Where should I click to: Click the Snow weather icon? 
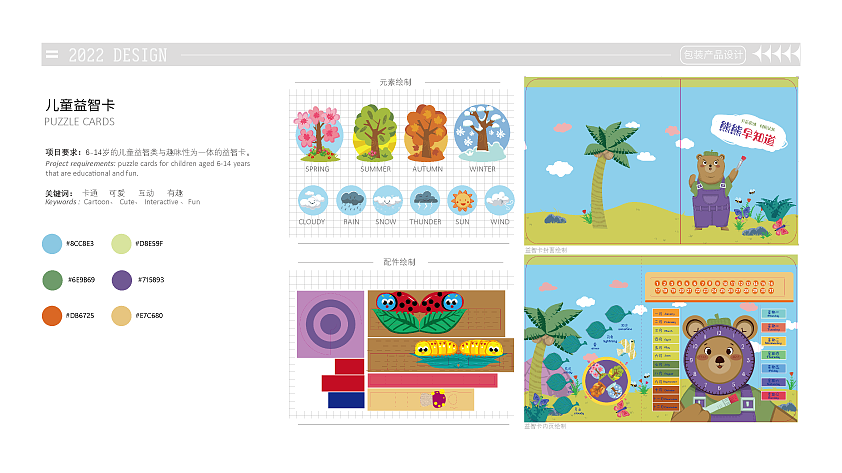[x=387, y=200]
